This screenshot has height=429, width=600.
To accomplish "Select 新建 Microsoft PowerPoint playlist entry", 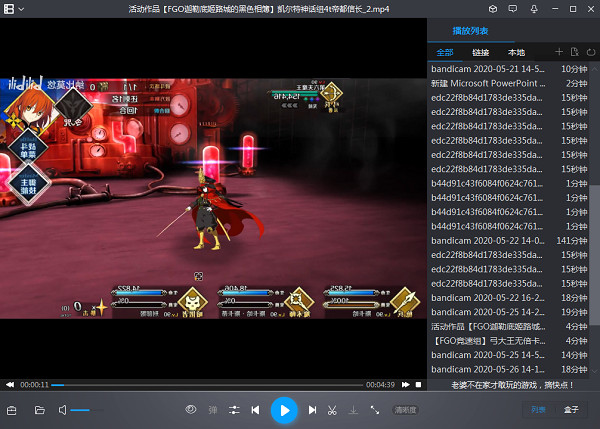I will (509, 83).
